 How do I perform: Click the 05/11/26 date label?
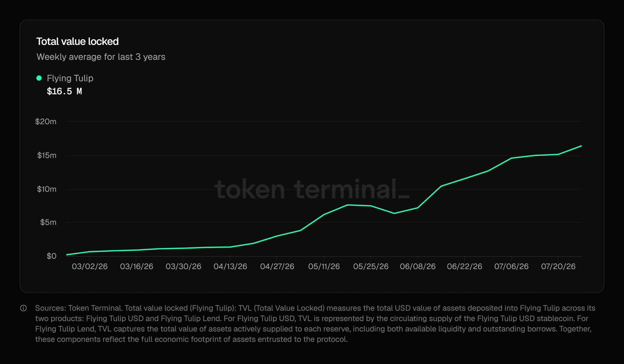(x=324, y=266)
